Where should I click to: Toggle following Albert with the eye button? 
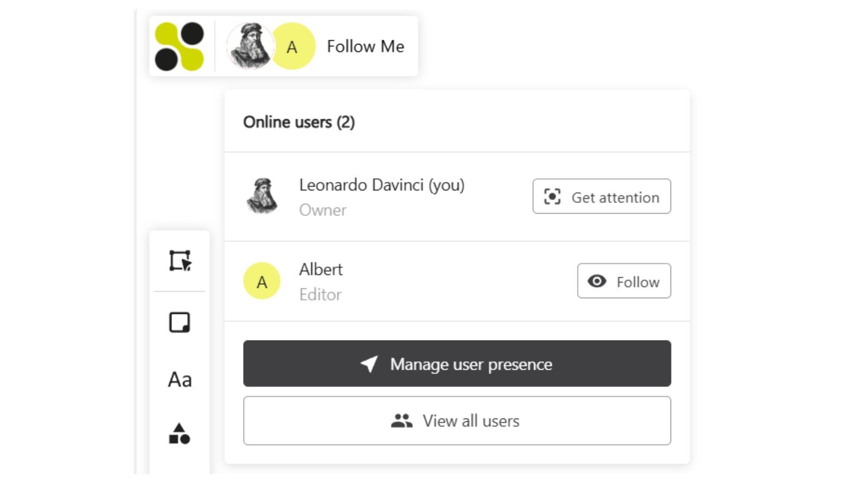click(624, 281)
